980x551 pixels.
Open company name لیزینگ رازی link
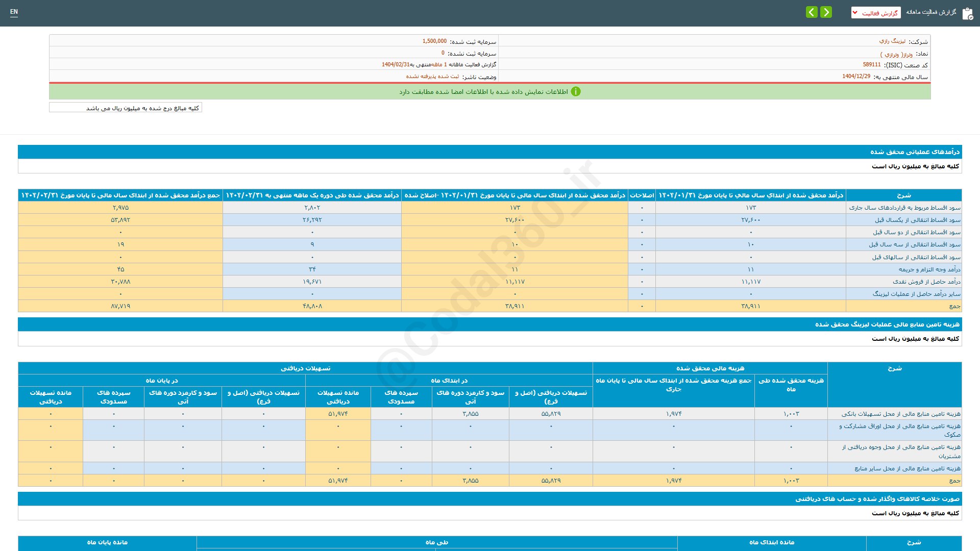[x=892, y=41]
